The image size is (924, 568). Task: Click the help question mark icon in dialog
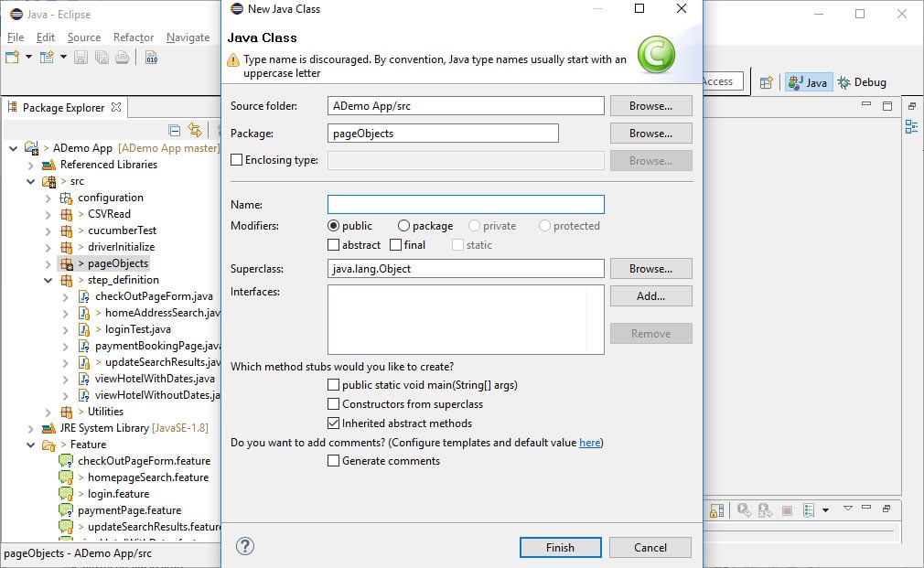tap(245, 546)
